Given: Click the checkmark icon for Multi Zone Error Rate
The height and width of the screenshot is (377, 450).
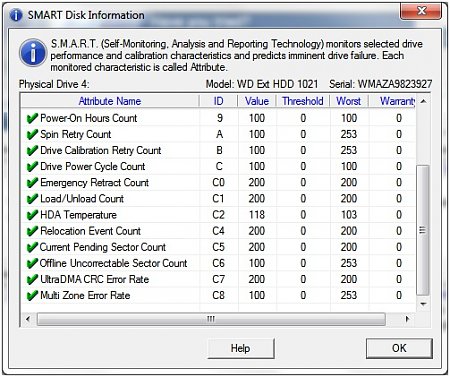Looking at the screenshot, I should pyautogui.click(x=32, y=295).
